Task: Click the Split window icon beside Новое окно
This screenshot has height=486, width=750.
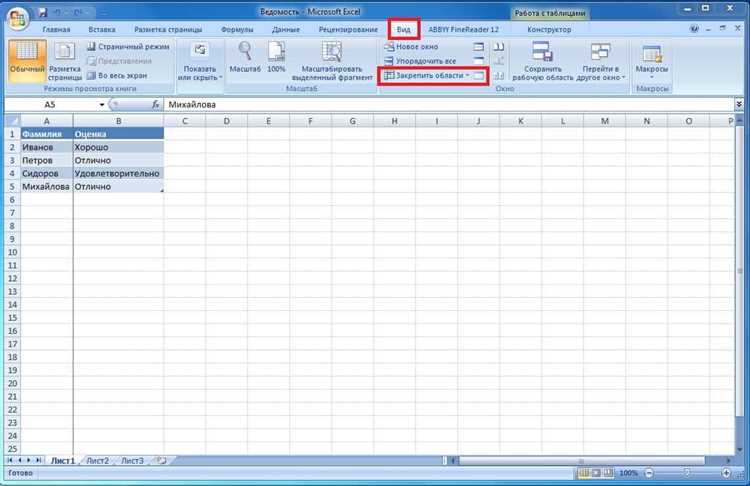Action: (478, 47)
